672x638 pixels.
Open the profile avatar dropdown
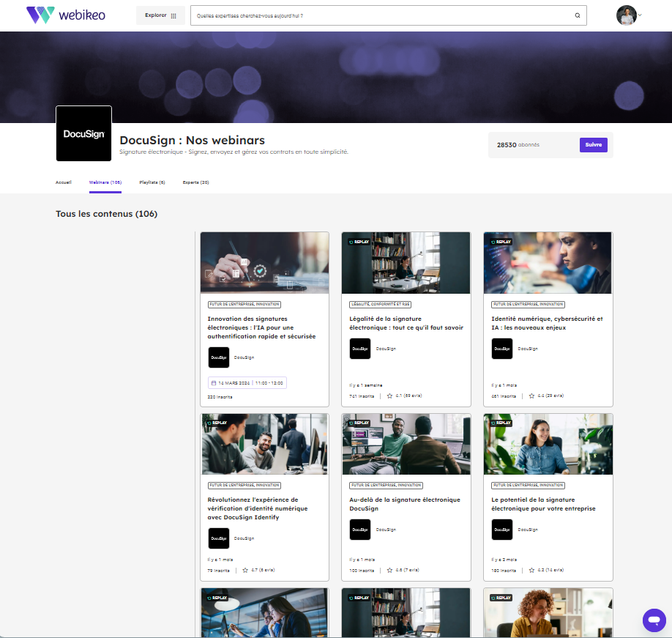(x=627, y=15)
